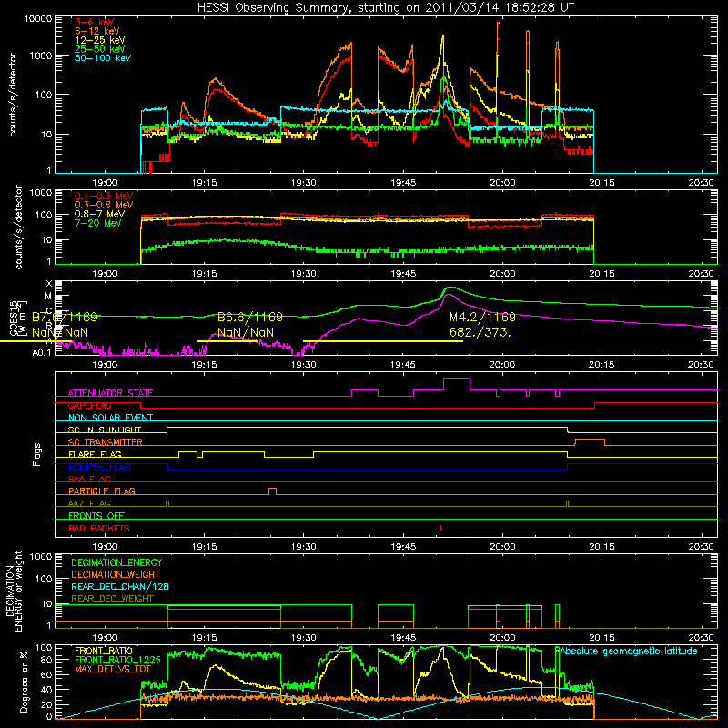Image resolution: width=728 pixels, height=728 pixels.
Task: Click the FRONT_RATIO_1225 legend label
Action: point(117,661)
